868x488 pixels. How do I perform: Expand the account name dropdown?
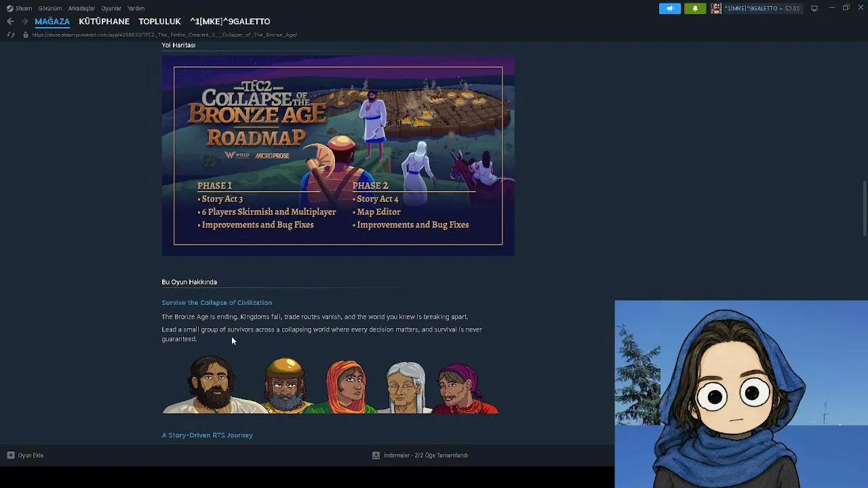point(753,8)
